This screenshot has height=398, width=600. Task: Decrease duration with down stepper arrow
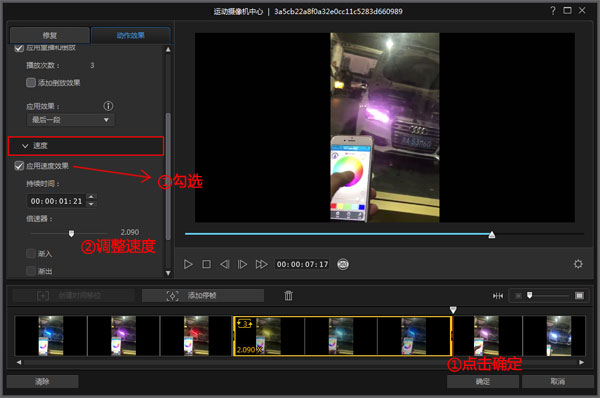click(x=91, y=204)
